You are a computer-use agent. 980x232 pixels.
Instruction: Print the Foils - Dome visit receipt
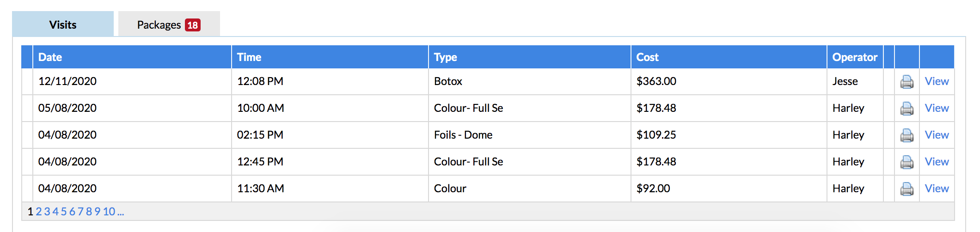tap(906, 135)
